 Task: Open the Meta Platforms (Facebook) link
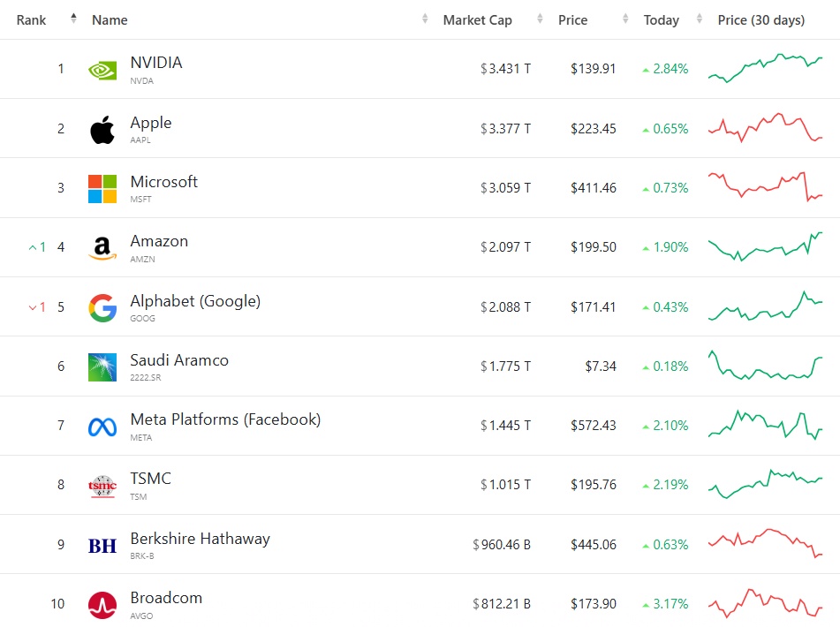225,419
